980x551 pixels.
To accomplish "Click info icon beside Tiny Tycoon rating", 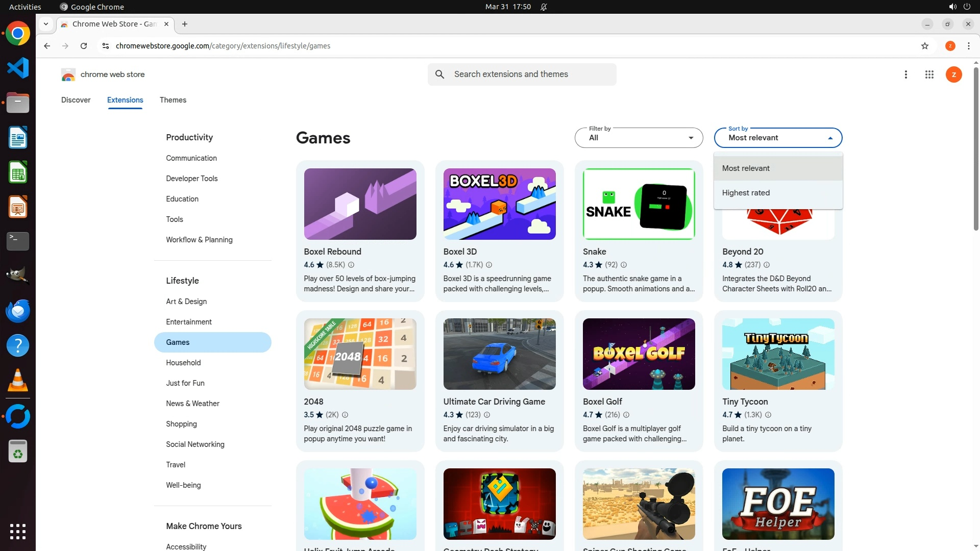I will (768, 415).
